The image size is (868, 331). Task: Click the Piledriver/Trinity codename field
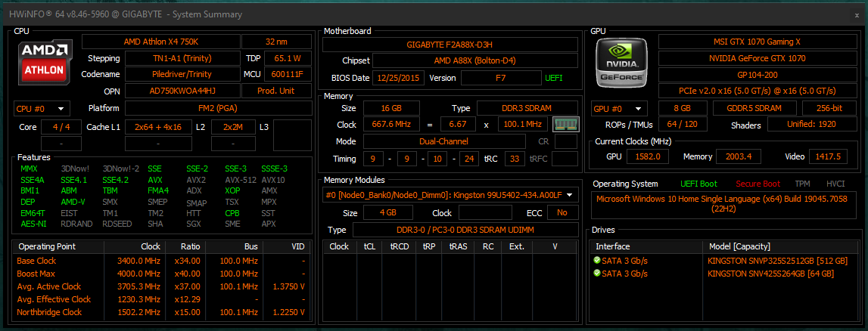[x=182, y=74]
